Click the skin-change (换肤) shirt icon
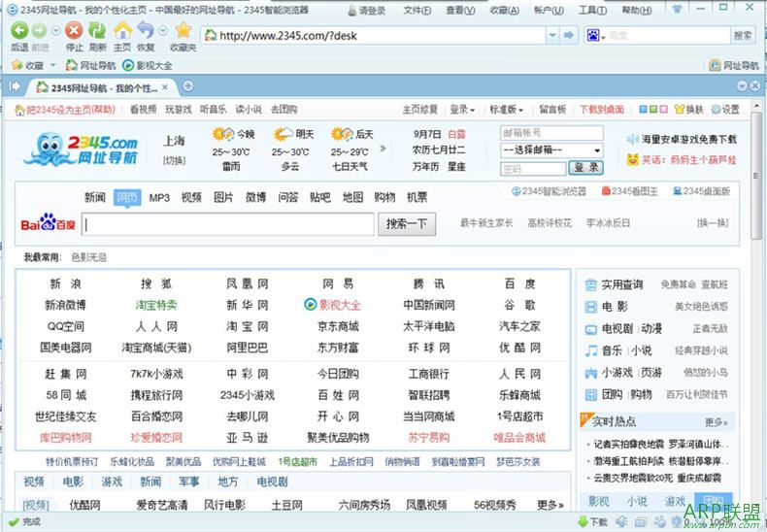Screen dimensions: 767x532 tap(679, 110)
